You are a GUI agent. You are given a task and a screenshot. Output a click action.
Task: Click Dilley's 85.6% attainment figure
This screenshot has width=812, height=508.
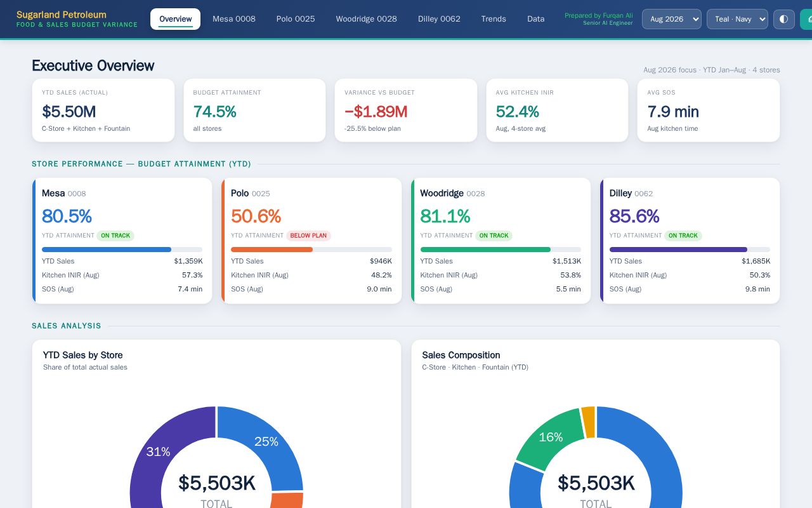point(634,216)
